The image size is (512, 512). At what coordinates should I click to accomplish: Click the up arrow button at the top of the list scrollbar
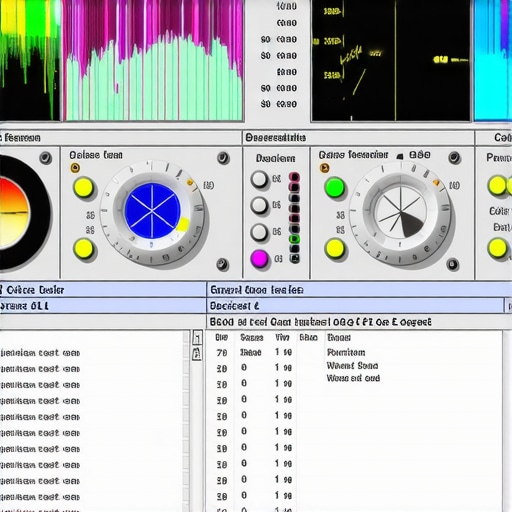click(x=197, y=338)
